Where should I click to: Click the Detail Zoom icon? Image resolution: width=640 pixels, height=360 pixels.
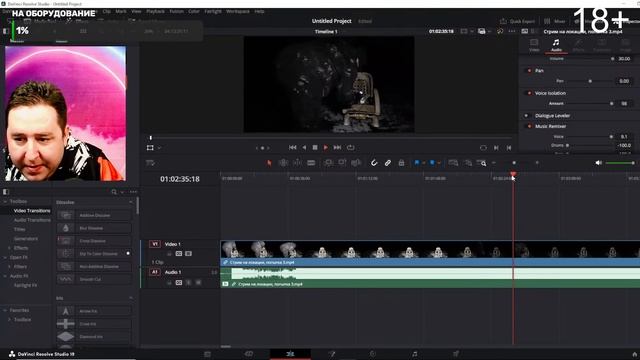click(x=468, y=163)
